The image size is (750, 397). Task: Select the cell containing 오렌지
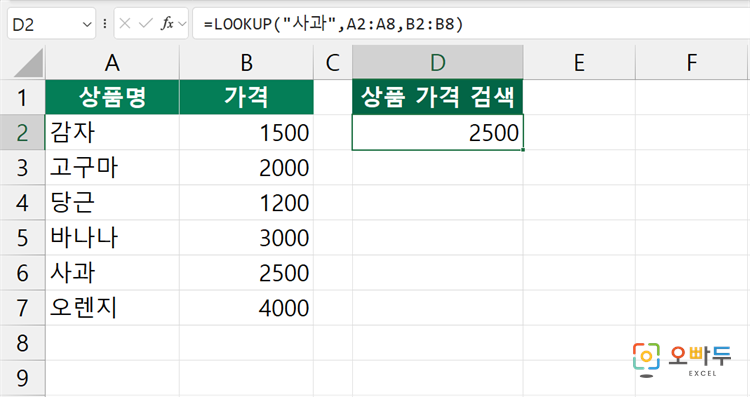click(112, 308)
